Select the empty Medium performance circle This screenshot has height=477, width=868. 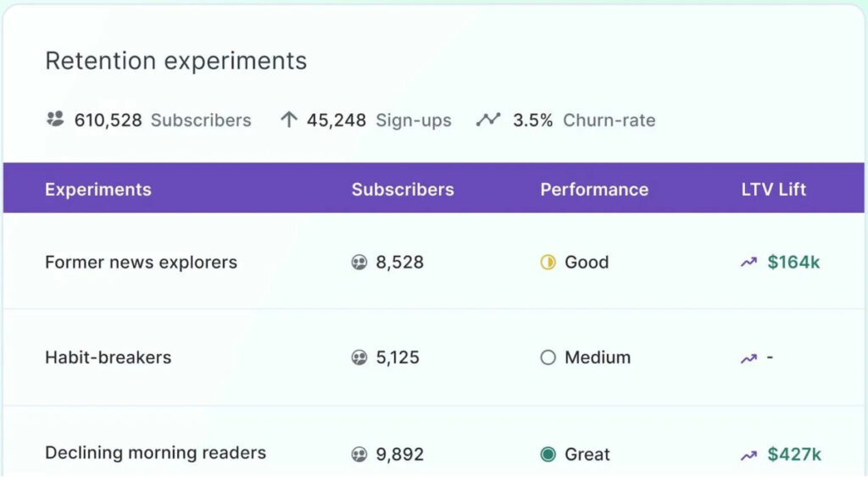(x=548, y=358)
